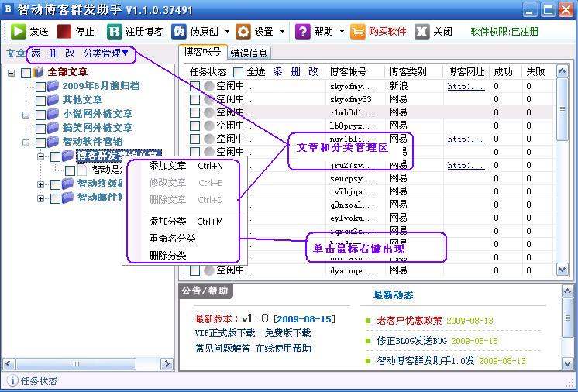Screen dimensions: 578x392
Task: Switch to the 错误信息 tab
Action: (x=249, y=53)
